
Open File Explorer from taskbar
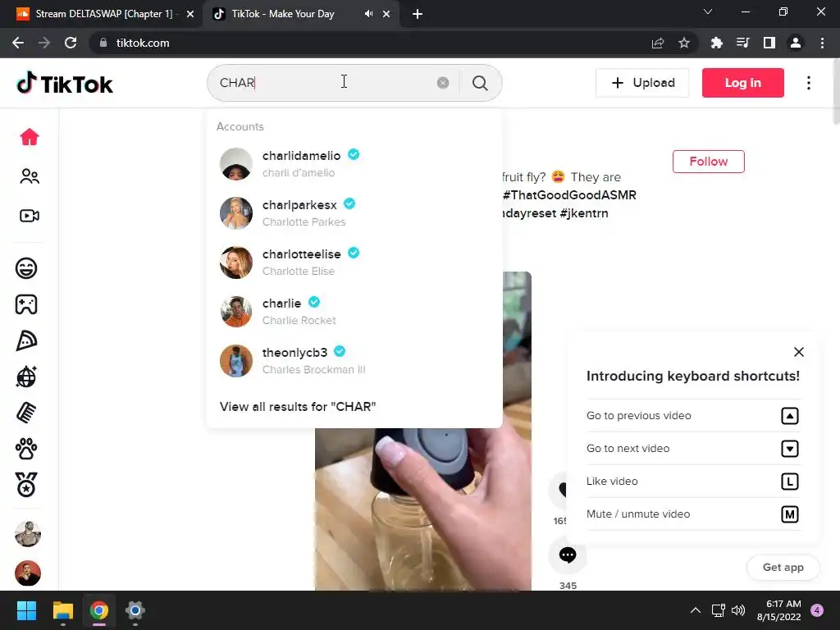pyautogui.click(x=62, y=610)
